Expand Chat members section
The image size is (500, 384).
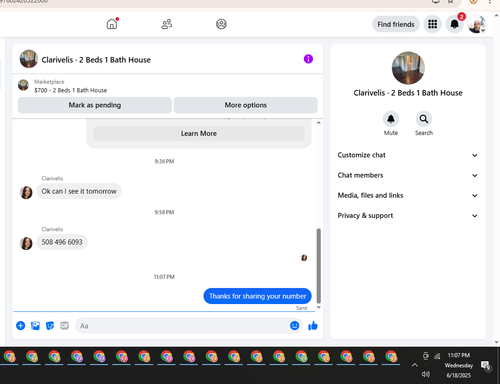[408, 175]
